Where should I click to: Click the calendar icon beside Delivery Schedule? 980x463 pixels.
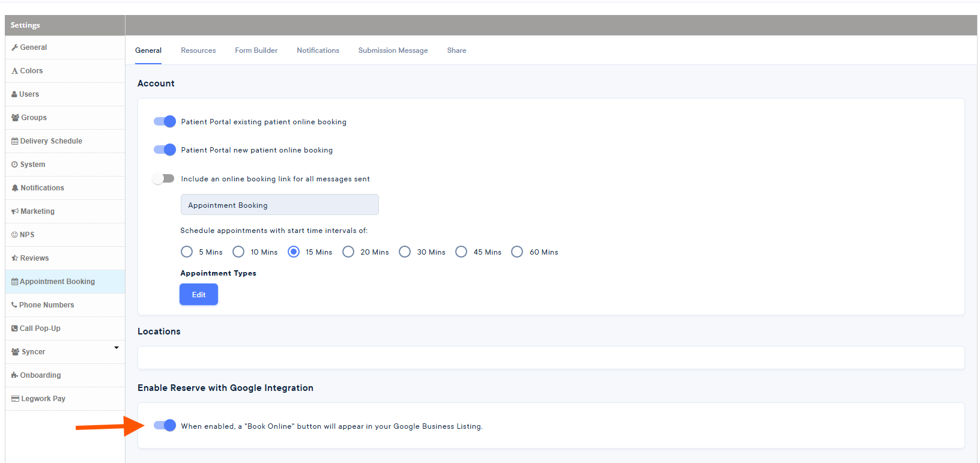[15, 141]
